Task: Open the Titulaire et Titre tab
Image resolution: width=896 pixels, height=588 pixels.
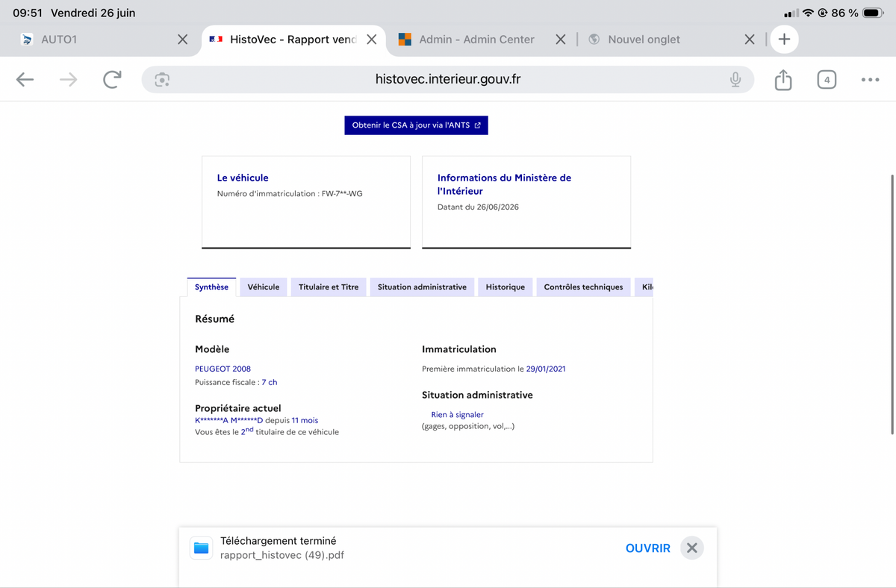Action: pyautogui.click(x=329, y=287)
